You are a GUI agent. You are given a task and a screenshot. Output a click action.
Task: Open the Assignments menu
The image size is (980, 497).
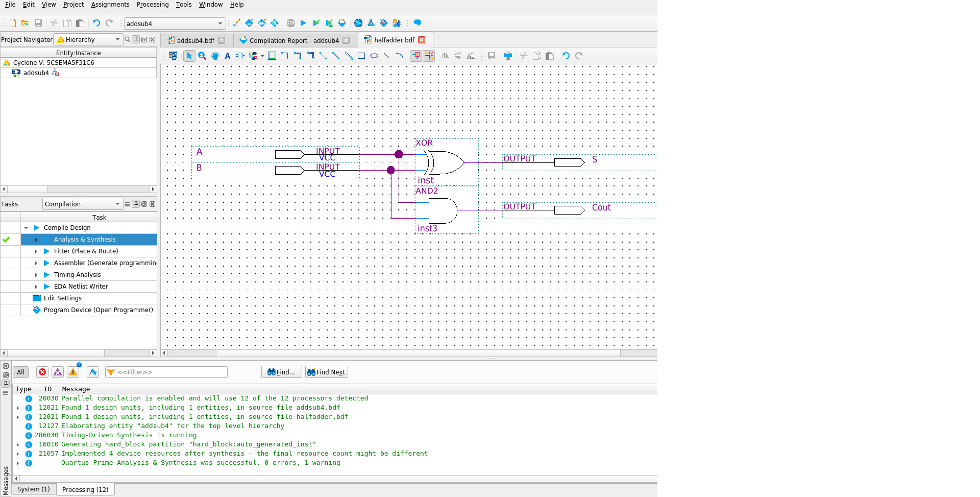[110, 5]
